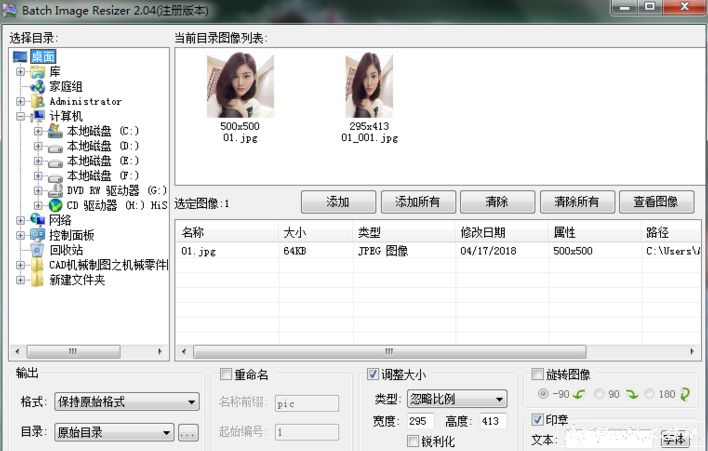Open the 目录 output directory dropdown
Viewport: 708px width, 451px height.
point(114,432)
